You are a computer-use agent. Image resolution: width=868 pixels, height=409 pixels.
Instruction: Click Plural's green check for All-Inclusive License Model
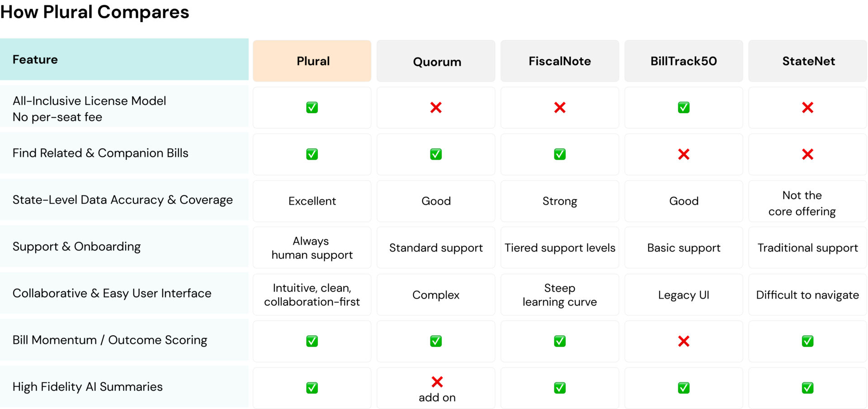312,108
